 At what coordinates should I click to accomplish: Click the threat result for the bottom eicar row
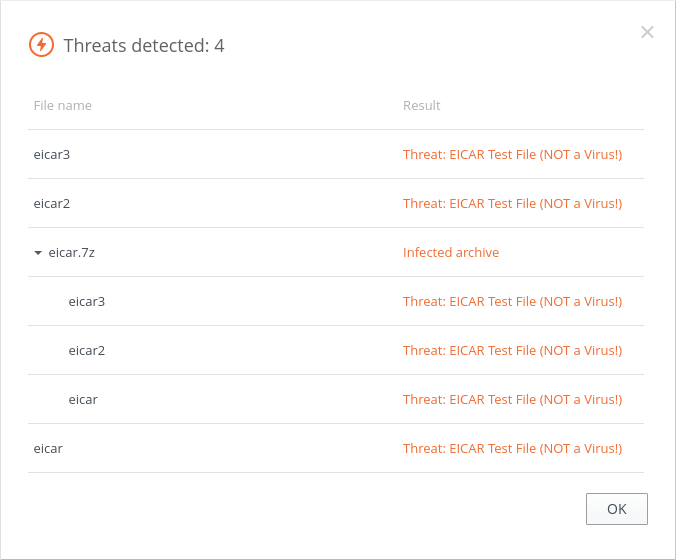click(512, 448)
